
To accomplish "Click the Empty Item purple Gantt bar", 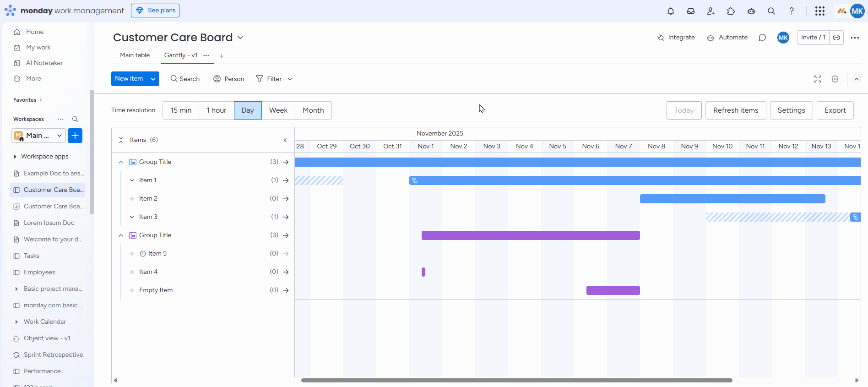I will click(613, 290).
